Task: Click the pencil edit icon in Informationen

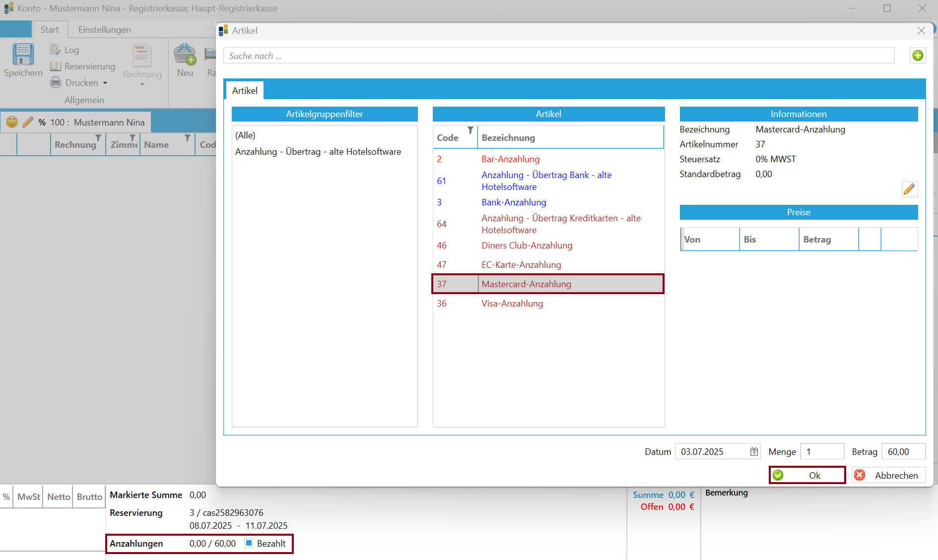Action: [909, 189]
